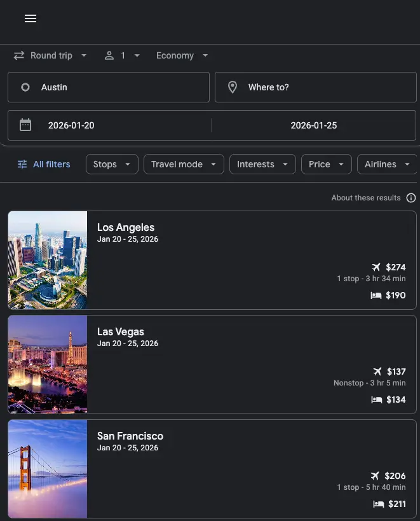Open the Round trip type dropdown
420x521 pixels.
(50, 55)
